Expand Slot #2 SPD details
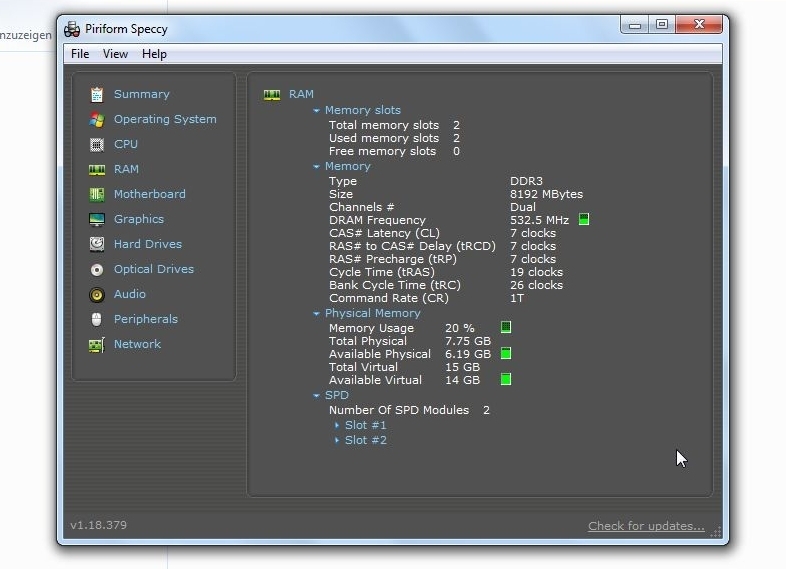This screenshot has width=786, height=569. click(337, 440)
